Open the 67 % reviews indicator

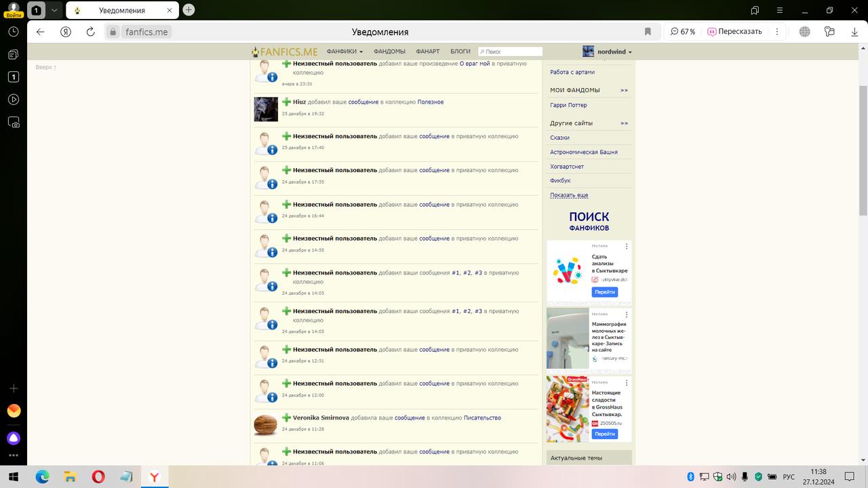point(683,32)
